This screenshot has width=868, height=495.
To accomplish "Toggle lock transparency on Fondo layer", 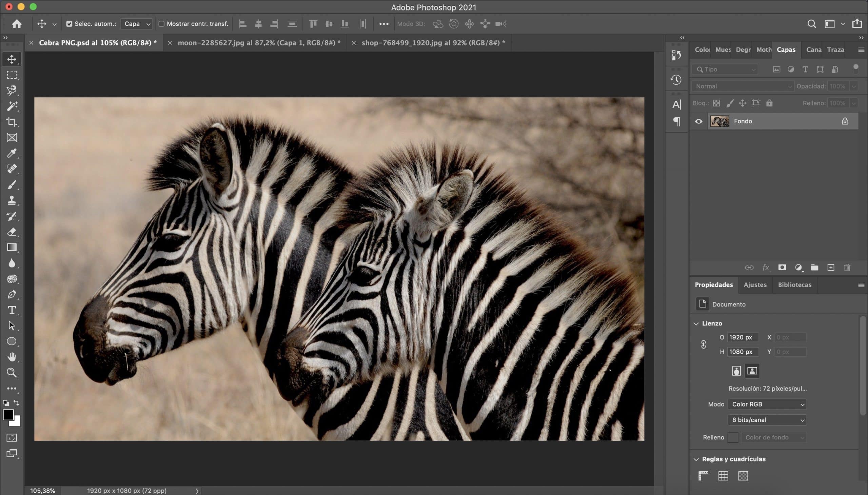I will (716, 103).
